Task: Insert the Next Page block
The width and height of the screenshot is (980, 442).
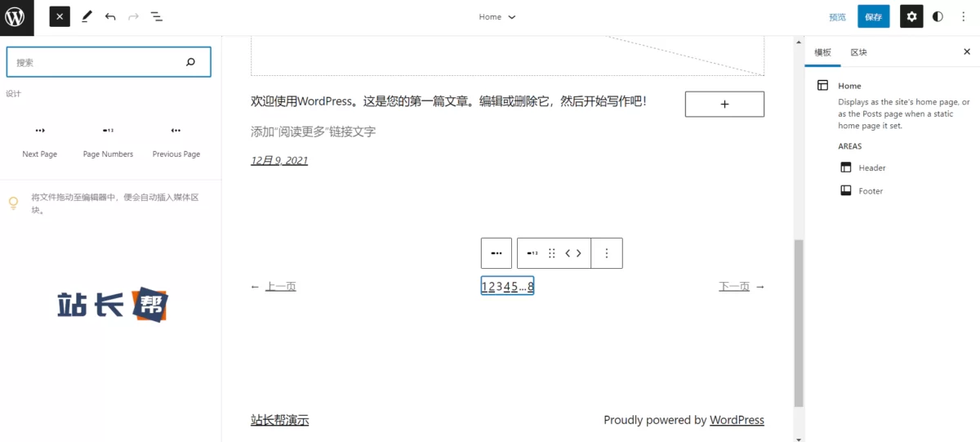Action: coord(39,141)
